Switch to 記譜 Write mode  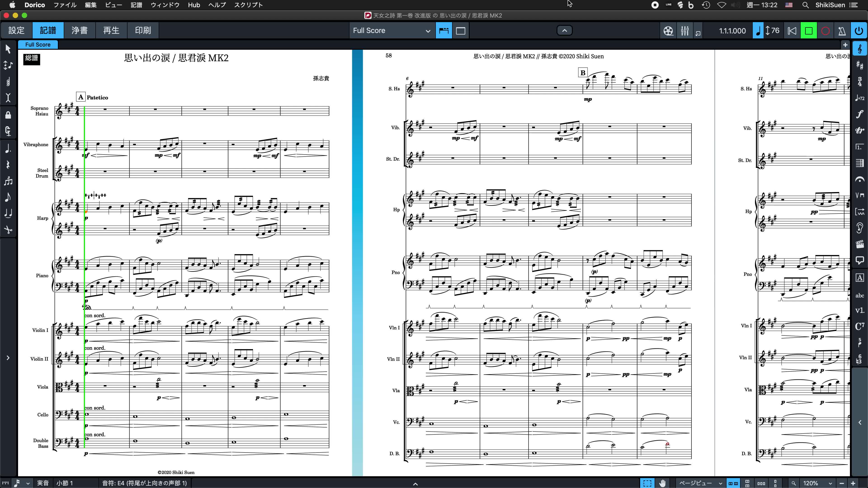coord(48,30)
